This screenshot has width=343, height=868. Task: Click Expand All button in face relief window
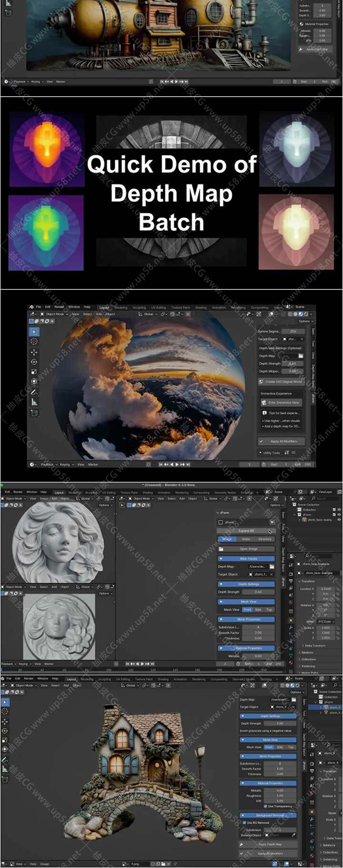246,530
